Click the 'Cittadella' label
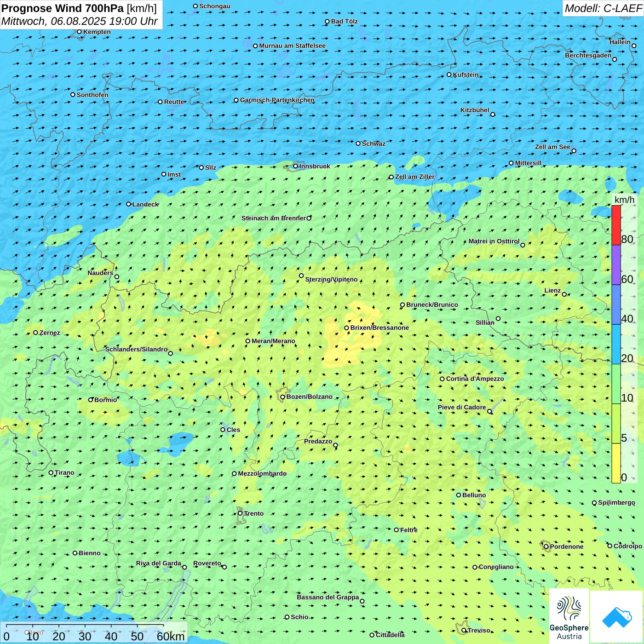This screenshot has width=644, height=644. (x=391, y=635)
